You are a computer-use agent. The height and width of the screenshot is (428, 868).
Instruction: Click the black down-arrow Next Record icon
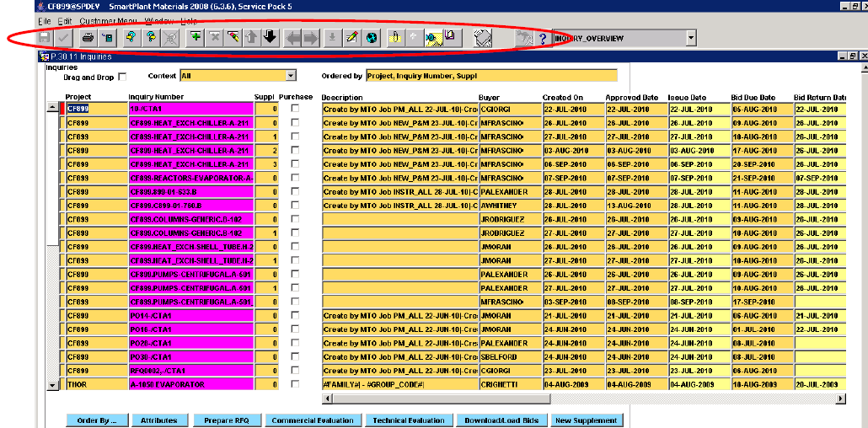pos(270,38)
